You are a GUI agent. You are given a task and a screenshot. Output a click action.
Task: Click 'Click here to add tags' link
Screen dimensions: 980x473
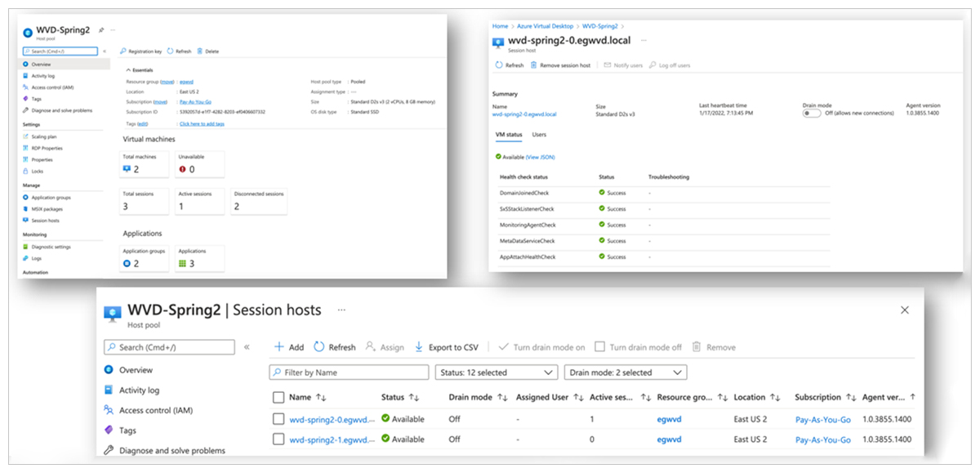point(202,123)
